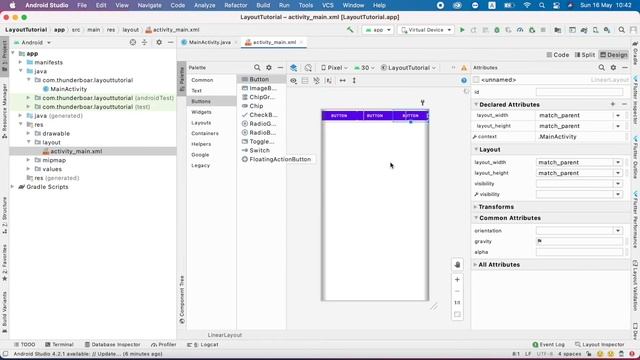Open the Logcat tool window

click(203, 344)
